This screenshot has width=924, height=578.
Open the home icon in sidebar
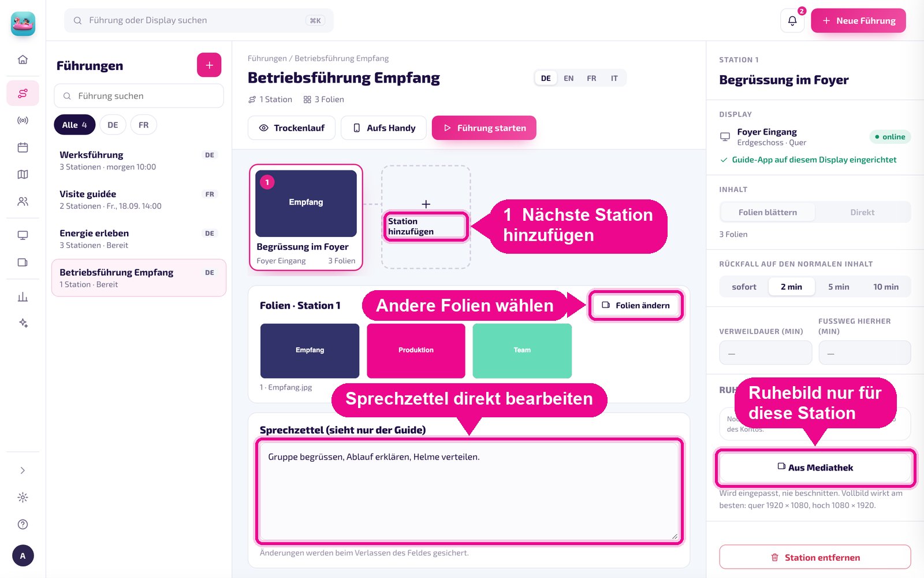click(x=23, y=60)
